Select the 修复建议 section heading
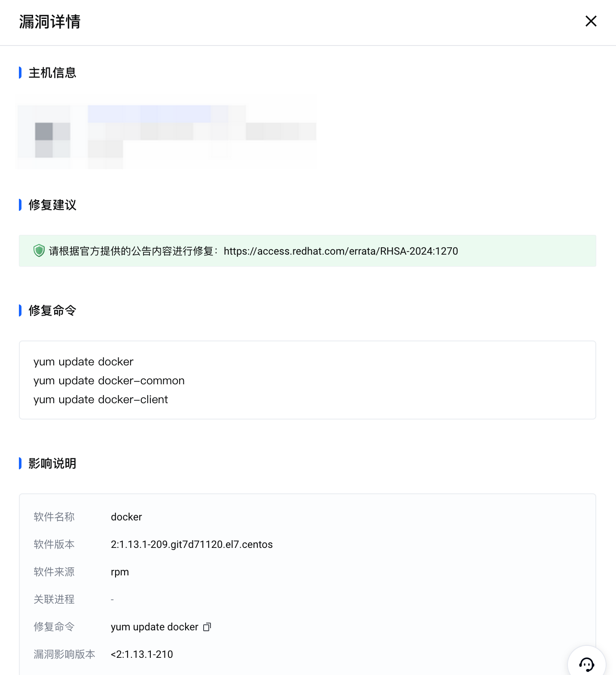The height and width of the screenshot is (675, 616). pos(52,205)
